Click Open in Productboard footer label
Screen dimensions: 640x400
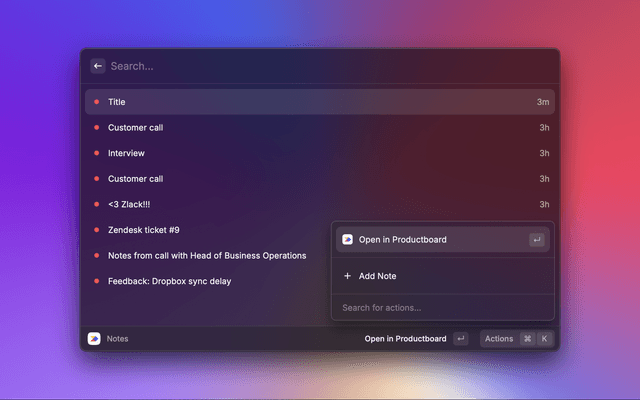pos(405,339)
